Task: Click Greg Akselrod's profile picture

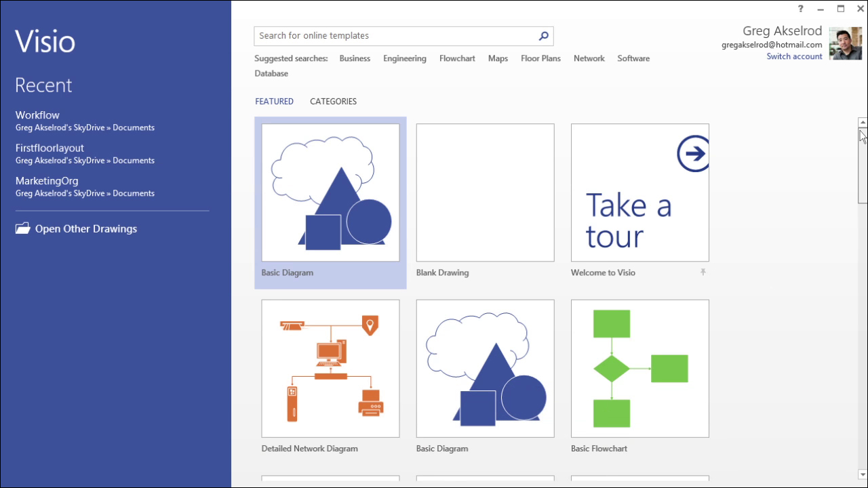Action: pos(846,43)
